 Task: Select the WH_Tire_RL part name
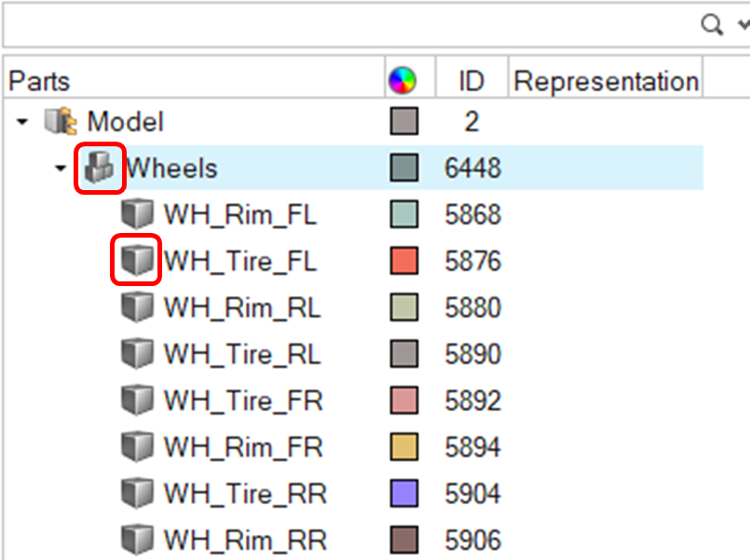click(x=242, y=354)
